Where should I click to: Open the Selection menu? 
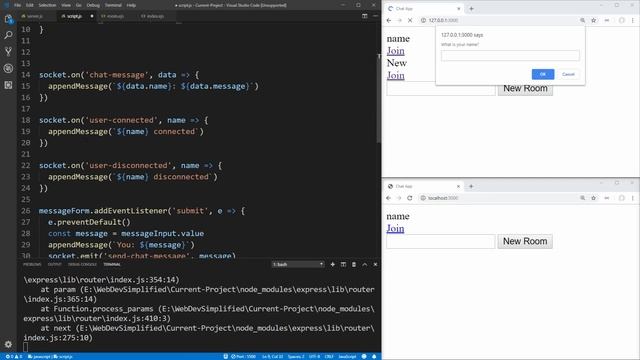[47, 5]
